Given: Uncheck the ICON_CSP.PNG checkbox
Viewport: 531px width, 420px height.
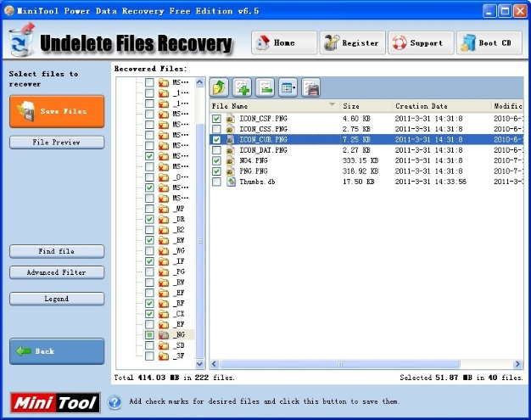Looking at the screenshot, I should tap(216, 119).
